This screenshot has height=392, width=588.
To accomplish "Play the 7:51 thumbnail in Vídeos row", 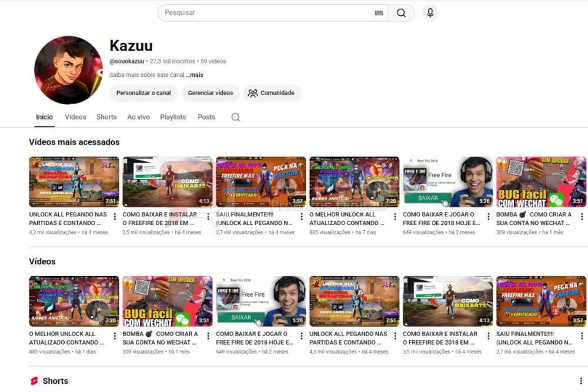I will pyautogui.click(x=354, y=301).
